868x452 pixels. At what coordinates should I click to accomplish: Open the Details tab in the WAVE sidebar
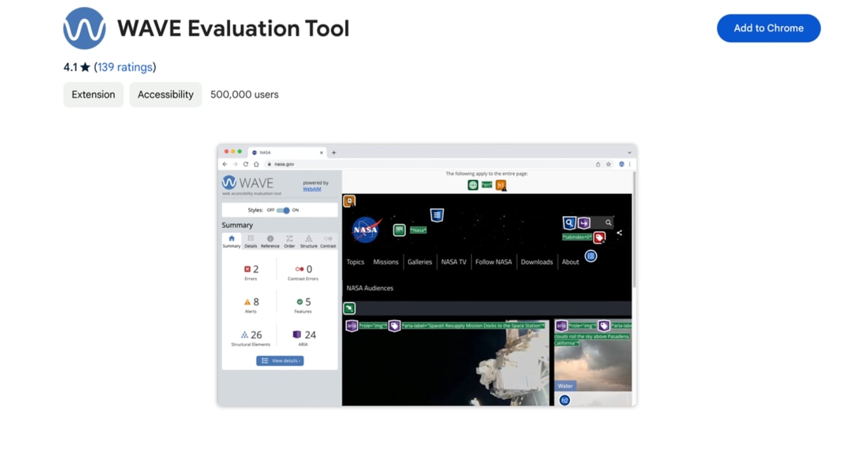tap(250, 241)
